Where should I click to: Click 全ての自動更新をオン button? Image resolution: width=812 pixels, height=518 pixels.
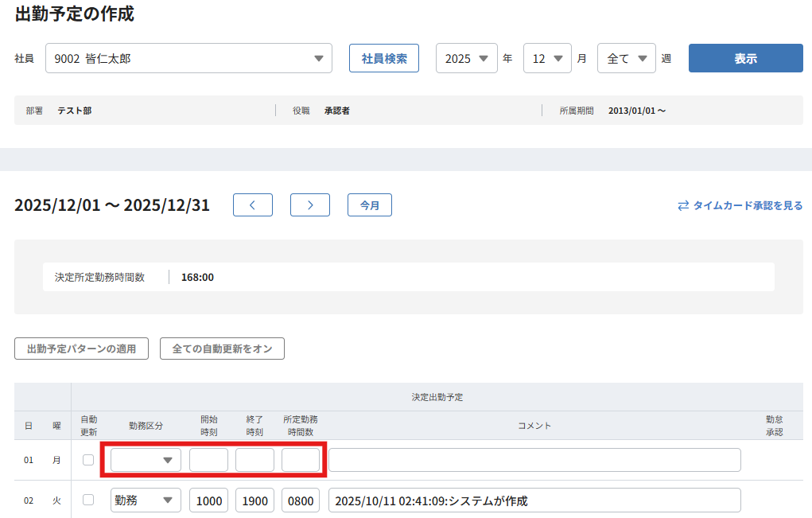[x=222, y=349]
